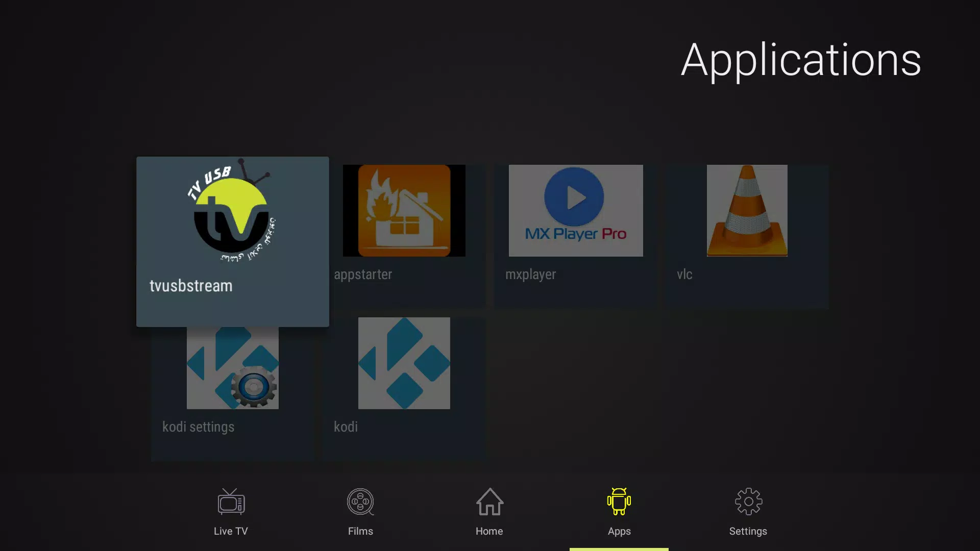The image size is (980, 551).
Task: Click the tvusbstream label text
Action: click(x=191, y=286)
